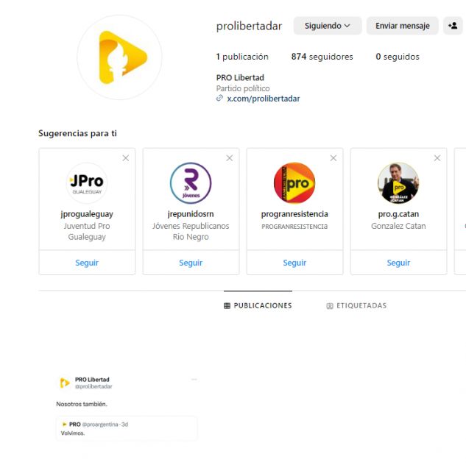
Task: Click the add similar accounts person icon
Action: (x=453, y=26)
